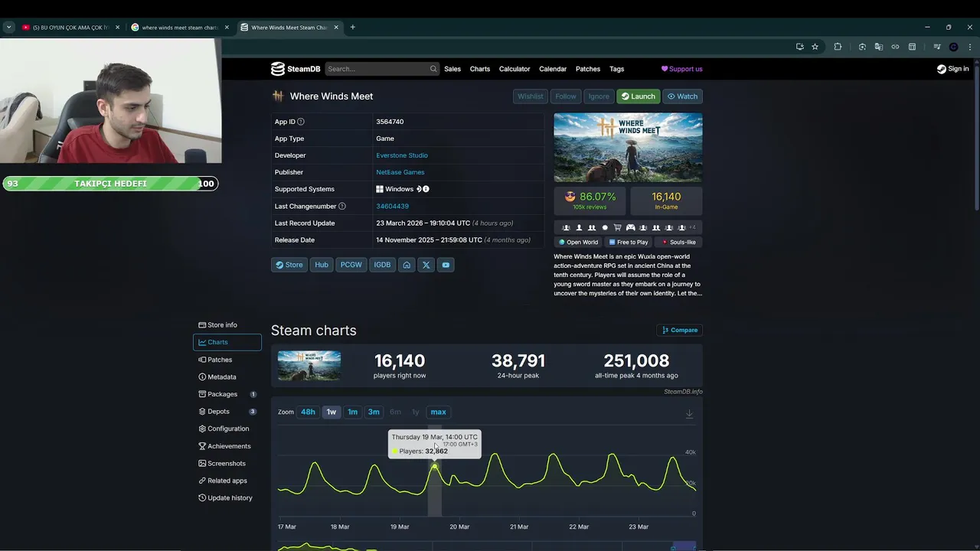Click the small game thumbnail in Steam charts
This screenshot has width=980, height=551.
point(309,366)
